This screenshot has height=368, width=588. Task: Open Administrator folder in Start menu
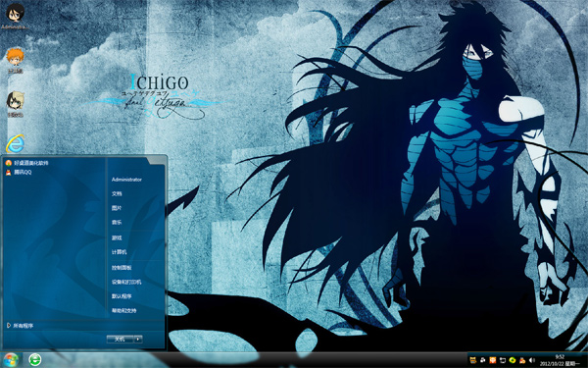126,180
